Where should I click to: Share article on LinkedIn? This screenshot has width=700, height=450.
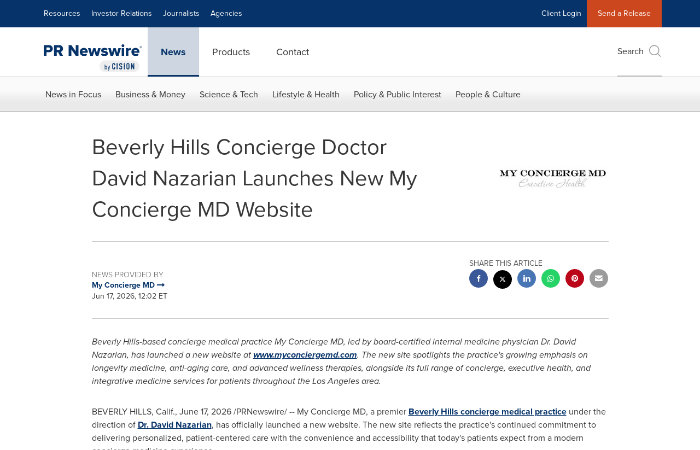526,279
